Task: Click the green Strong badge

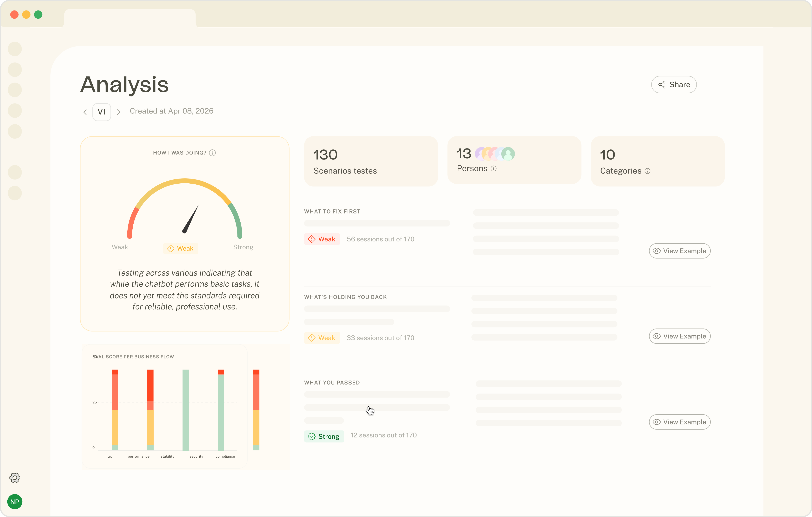Action: click(x=324, y=436)
